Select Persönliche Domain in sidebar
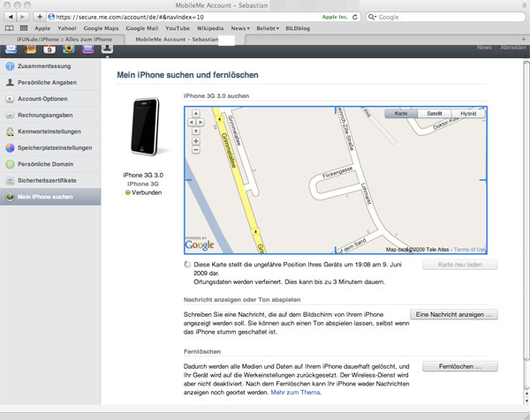The height and width of the screenshot is (420, 530). click(50, 164)
